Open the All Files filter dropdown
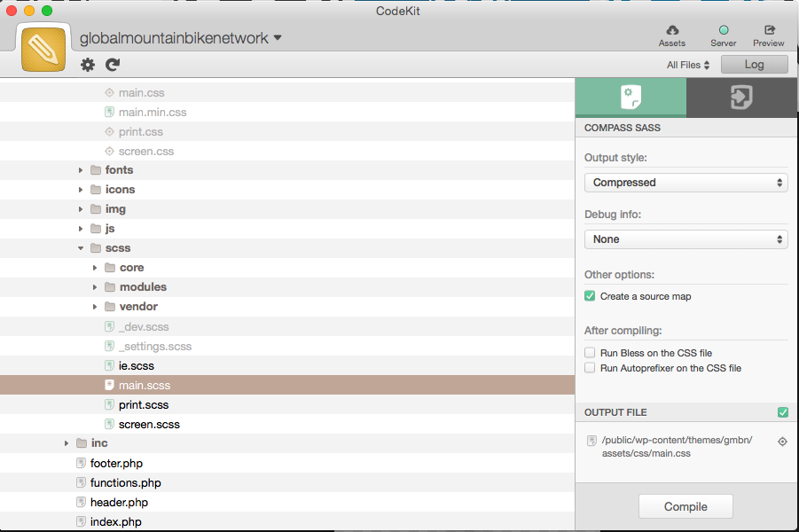The height and width of the screenshot is (532, 799). pos(688,65)
